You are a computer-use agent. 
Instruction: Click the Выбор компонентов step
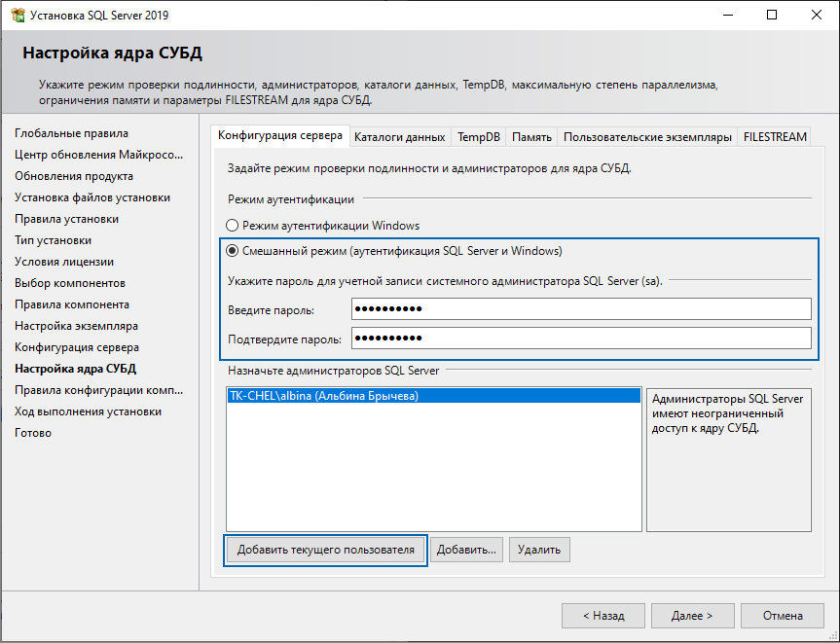pyautogui.click(x=70, y=283)
